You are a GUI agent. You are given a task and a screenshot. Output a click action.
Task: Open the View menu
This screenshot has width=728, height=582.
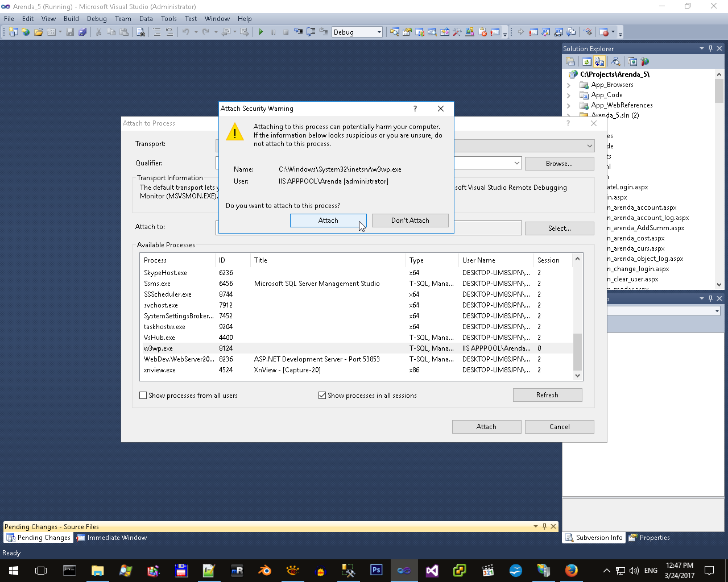point(48,19)
